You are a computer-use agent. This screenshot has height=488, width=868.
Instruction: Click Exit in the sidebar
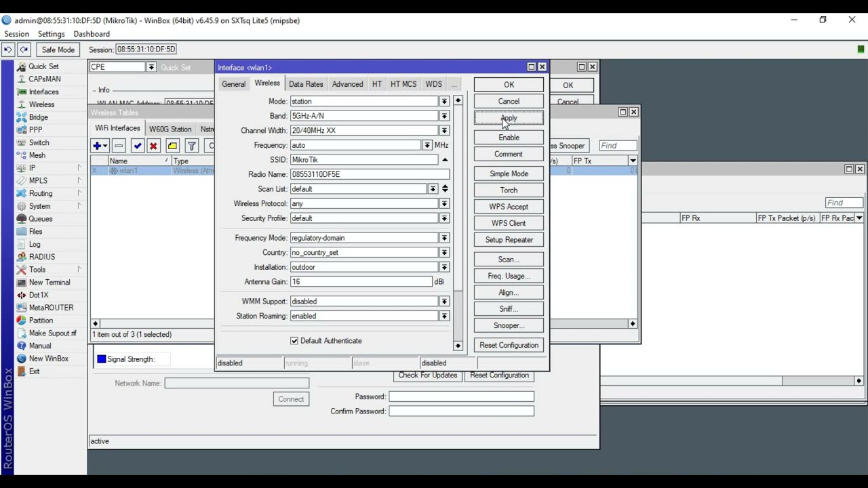click(x=34, y=371)
